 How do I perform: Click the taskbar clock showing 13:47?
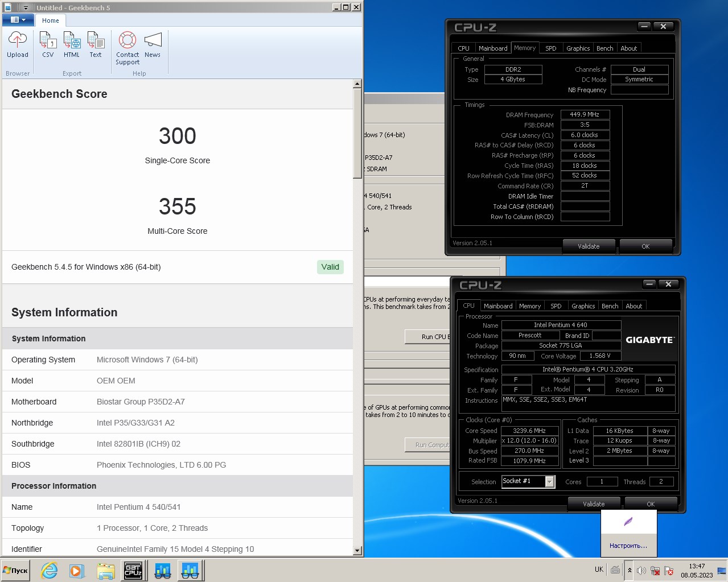coord(697,571)
